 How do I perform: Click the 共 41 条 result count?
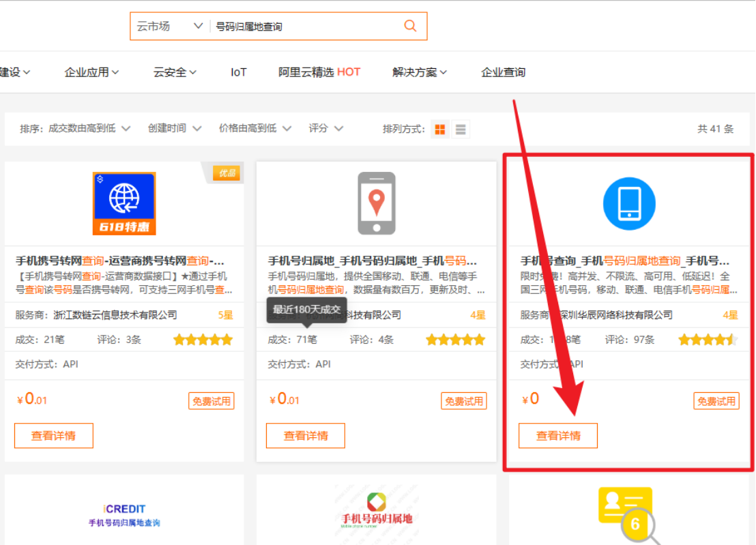point(716,129)
